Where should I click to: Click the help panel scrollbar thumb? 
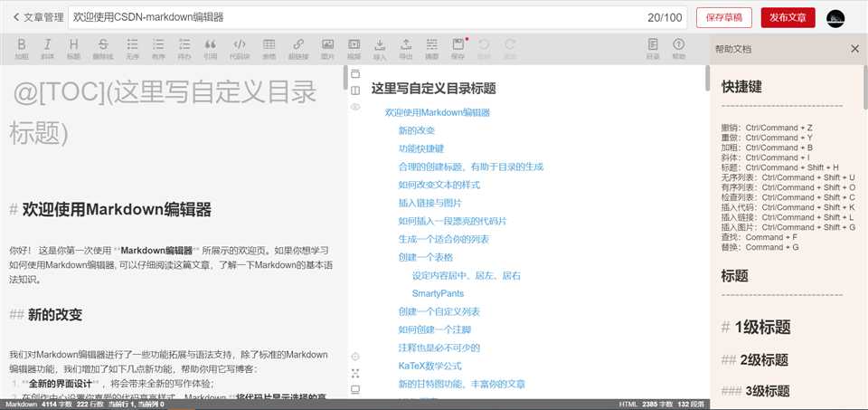pyautogui.click(x=865, y=87)
